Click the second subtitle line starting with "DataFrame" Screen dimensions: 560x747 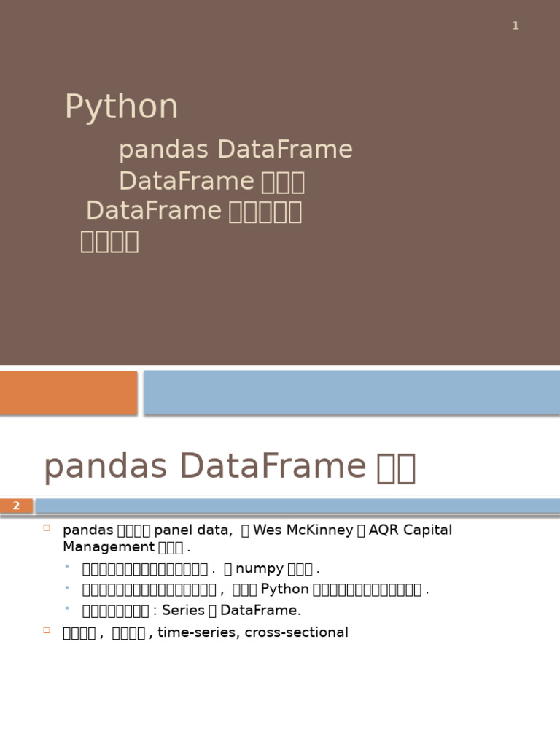[x=211, y=182]
